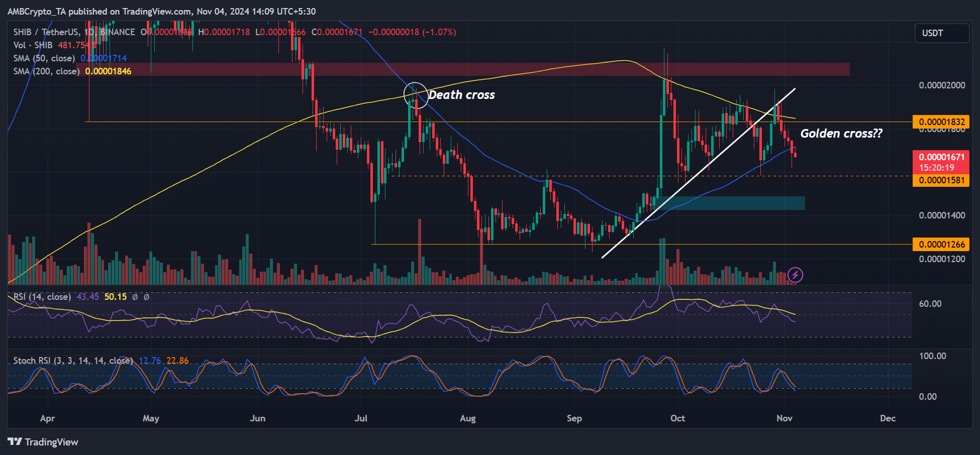Select the 0.00001581 orange price label
This screenshot has width=980, height=455.
[941, 180]
